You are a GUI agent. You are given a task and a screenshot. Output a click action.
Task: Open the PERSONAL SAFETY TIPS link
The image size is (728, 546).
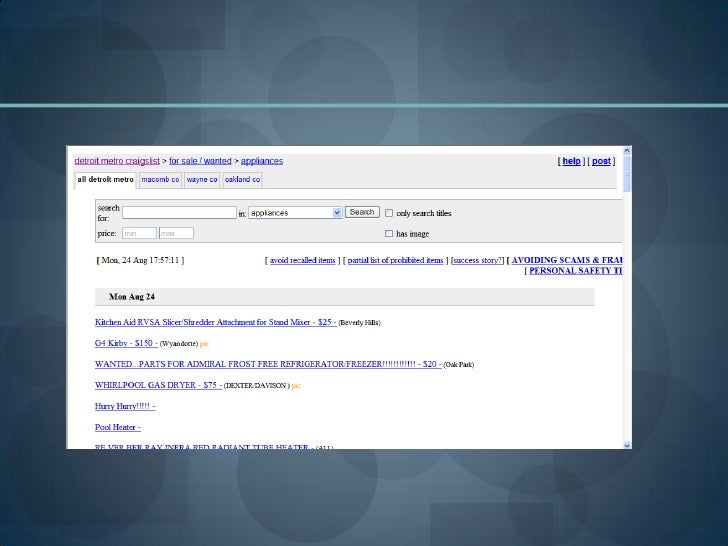point(576,271)
